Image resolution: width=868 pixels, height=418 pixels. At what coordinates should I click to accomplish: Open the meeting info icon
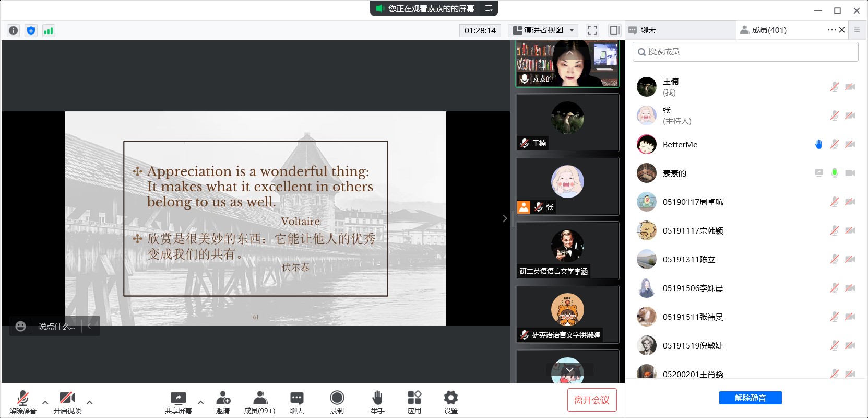[x=14, y=30]
